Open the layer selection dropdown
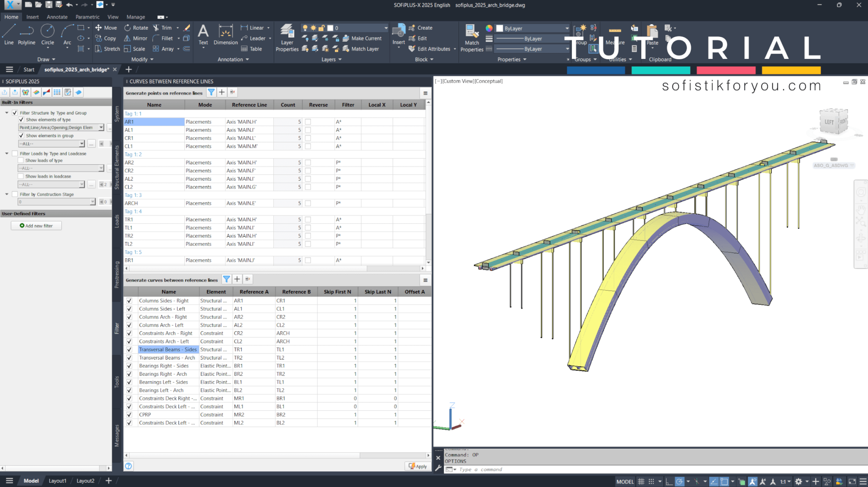 (386, 28)
